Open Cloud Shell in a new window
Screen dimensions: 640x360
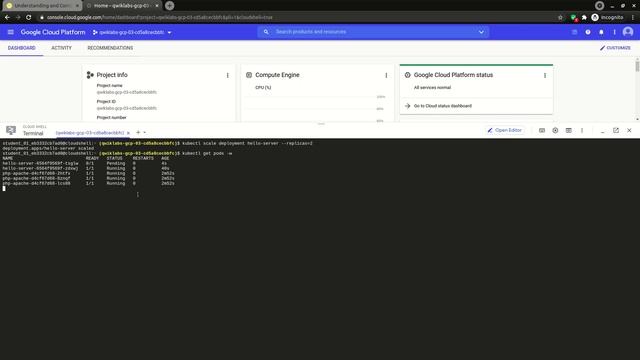click(616, 130)
